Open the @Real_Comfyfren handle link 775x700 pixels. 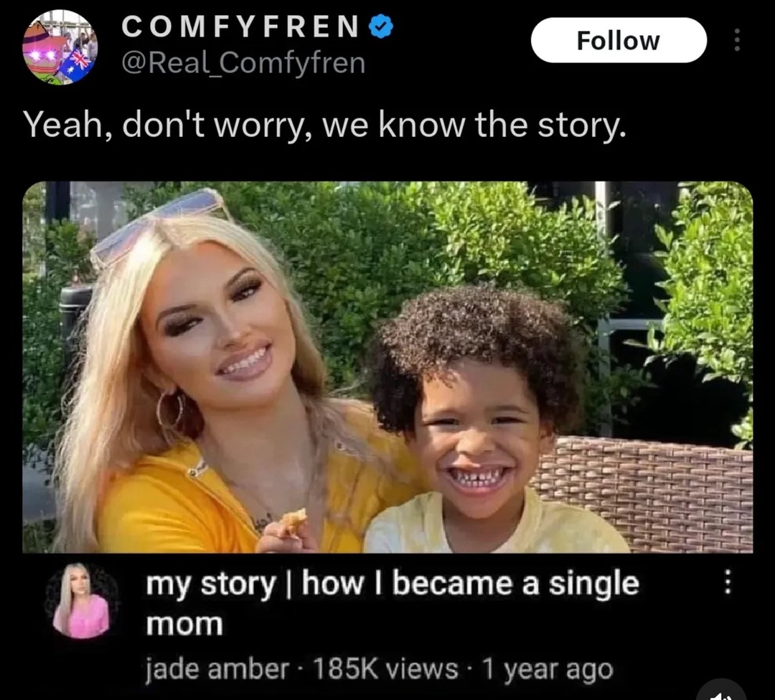tap(243, 62)
